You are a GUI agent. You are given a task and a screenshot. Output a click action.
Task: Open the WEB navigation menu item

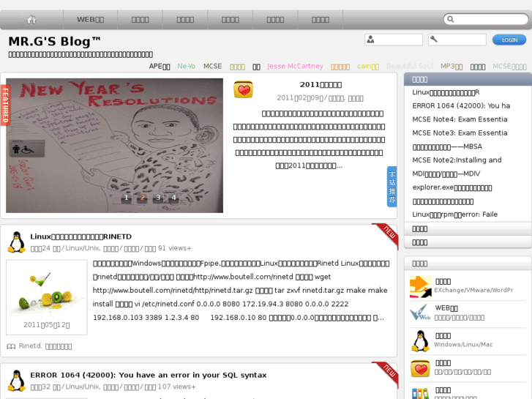[90, 20]
